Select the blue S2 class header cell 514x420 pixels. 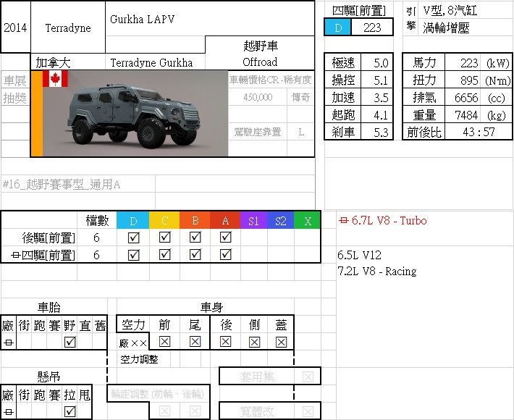pyautogui.click(x=281, y=220)
